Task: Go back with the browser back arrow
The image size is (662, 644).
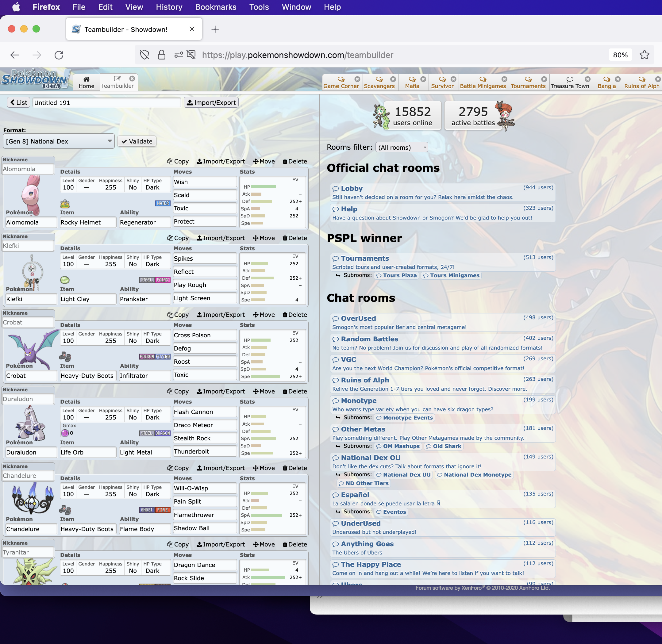Action: click(x=15, y=55)
